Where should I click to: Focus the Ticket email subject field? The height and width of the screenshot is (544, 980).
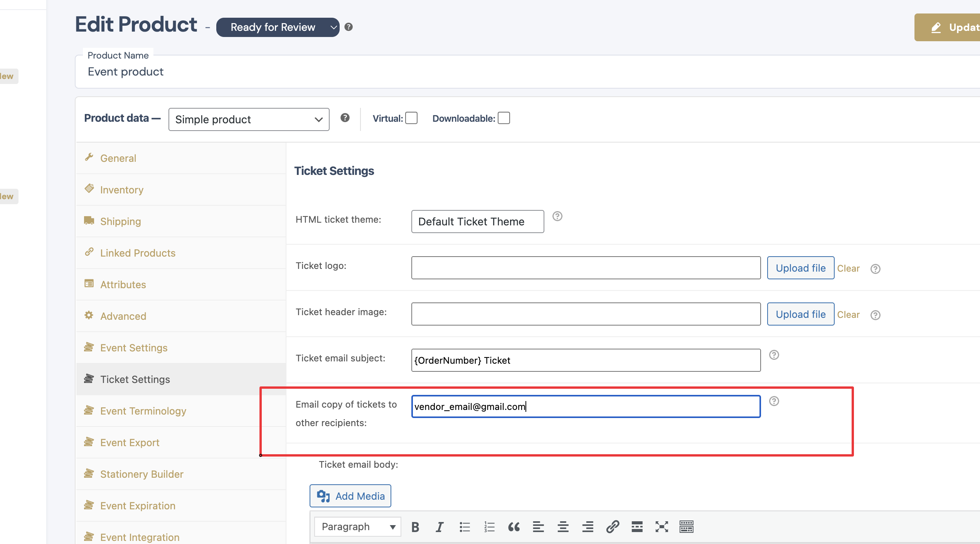click(x=586, y=360)
